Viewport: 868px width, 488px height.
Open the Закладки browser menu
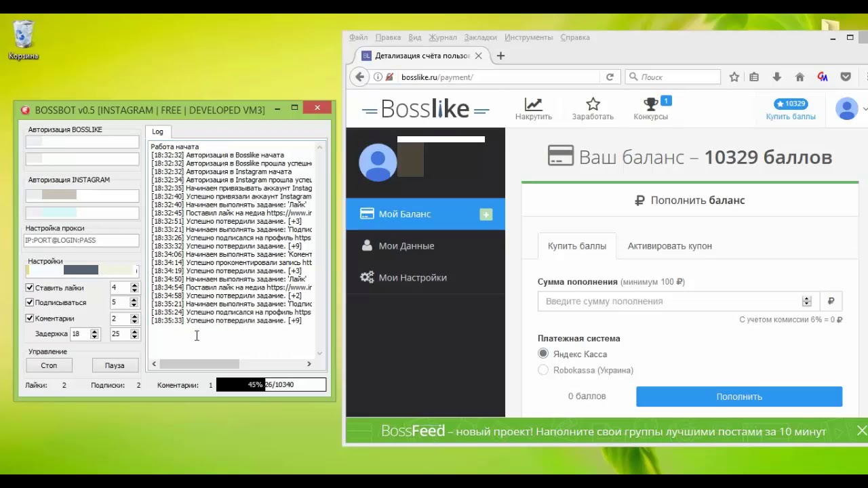click(x=480, y=37)
